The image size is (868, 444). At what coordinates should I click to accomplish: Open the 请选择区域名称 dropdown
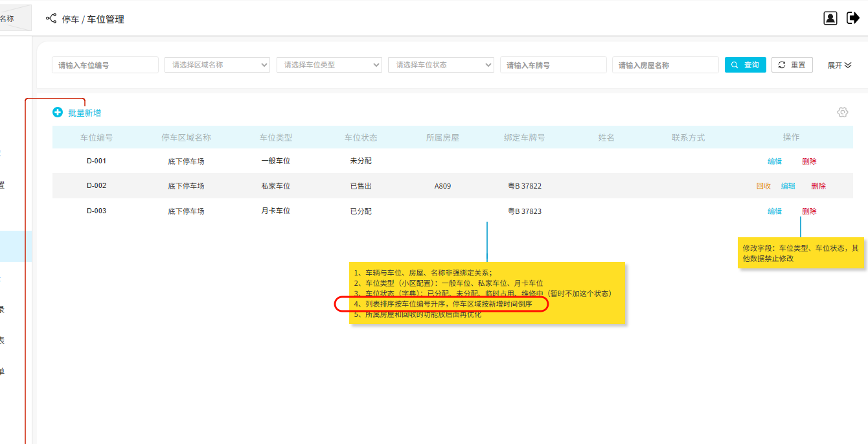click(217, 65)
